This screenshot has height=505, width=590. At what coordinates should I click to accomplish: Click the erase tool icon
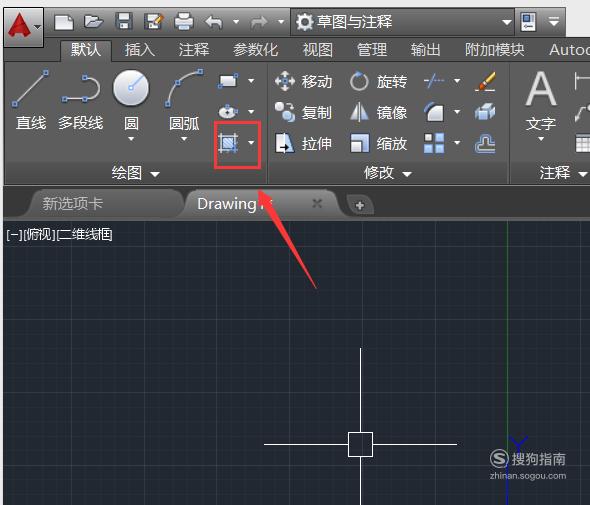(485, 81)
